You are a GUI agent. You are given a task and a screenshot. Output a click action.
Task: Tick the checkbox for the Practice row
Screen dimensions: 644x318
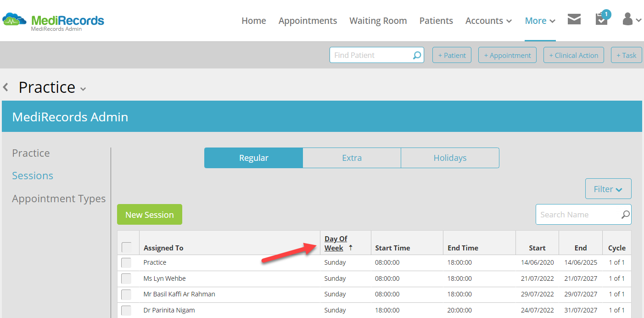tap(126, 262)
